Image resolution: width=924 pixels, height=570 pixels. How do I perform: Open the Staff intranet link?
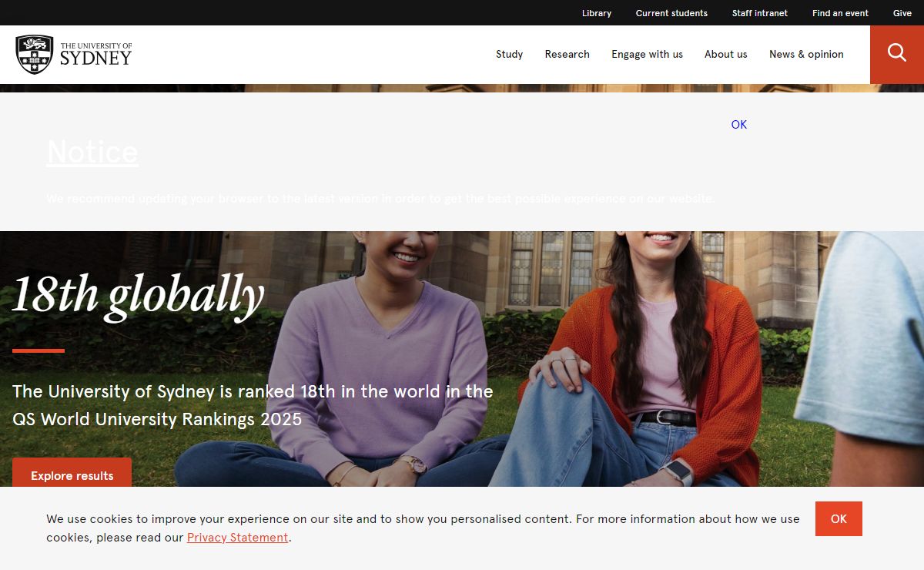click(760, 13)
